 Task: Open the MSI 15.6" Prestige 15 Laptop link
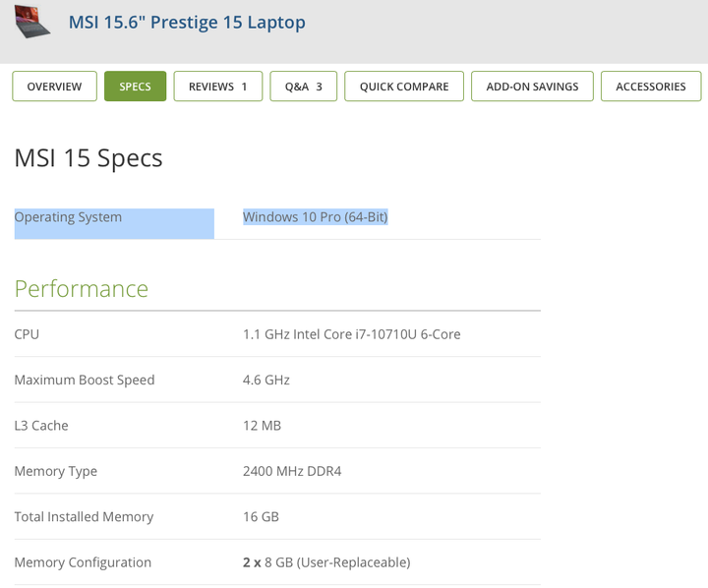[187, 23]
